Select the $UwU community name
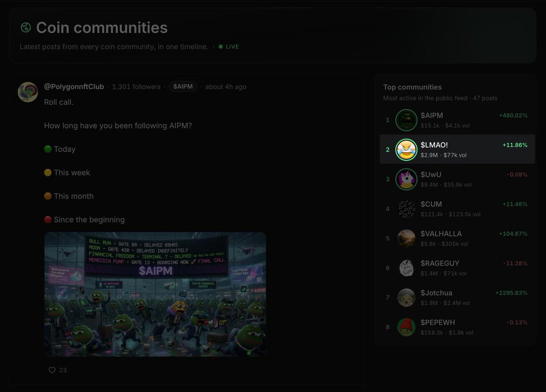 431,175
